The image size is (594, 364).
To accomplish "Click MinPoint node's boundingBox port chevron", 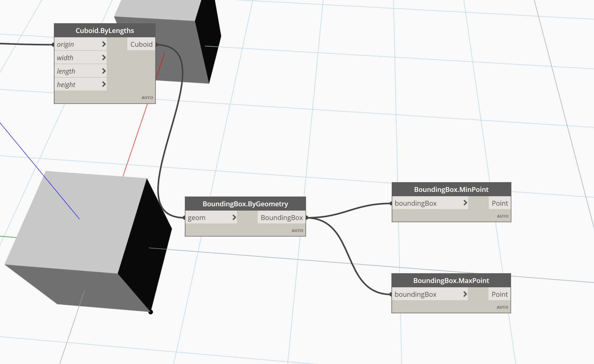I will (x=465, y=203).
